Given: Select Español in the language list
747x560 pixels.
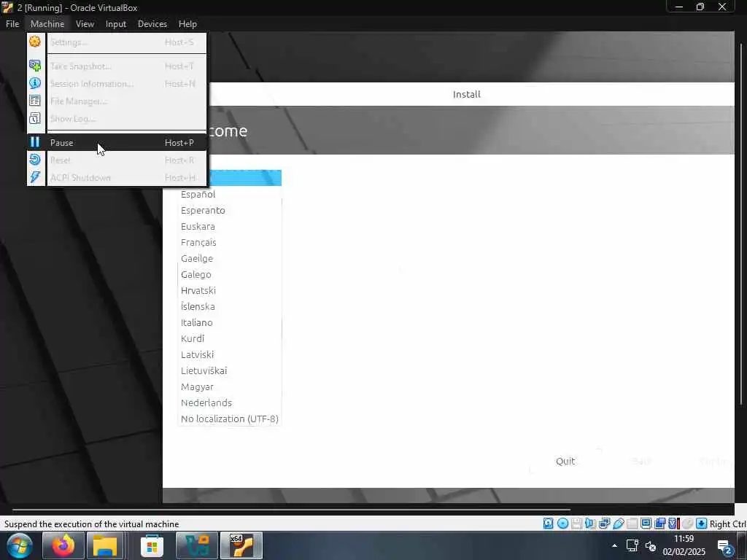Looking at the screenshot, I should pos(230,194).
